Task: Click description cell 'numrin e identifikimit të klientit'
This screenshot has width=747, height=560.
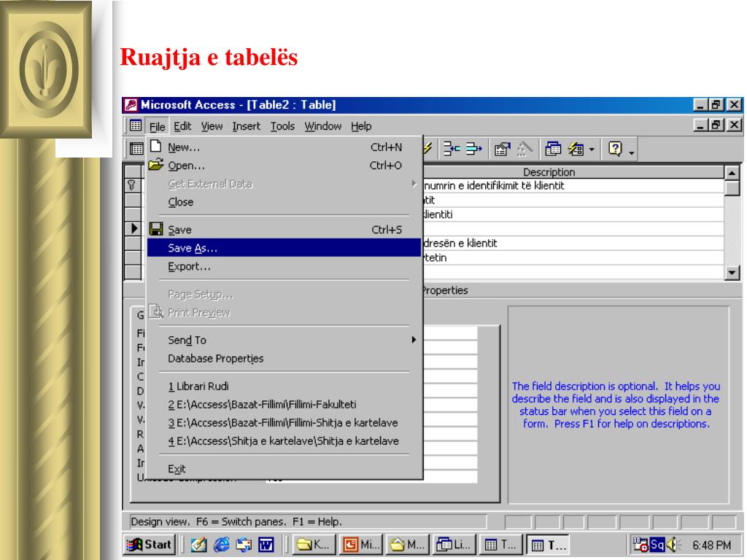Action: click(573, 186)
